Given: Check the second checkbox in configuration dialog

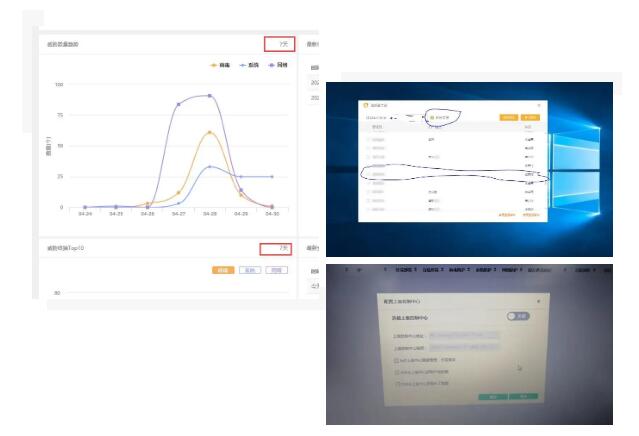Looking at the screenshot, I should pyautogui.click(x=396, y=370).
